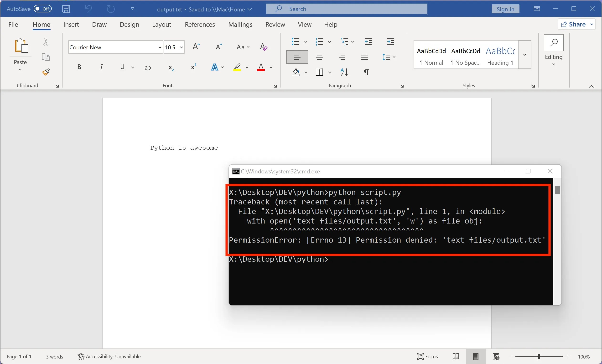Expand the Styles gallery

[x=524, y=54]
